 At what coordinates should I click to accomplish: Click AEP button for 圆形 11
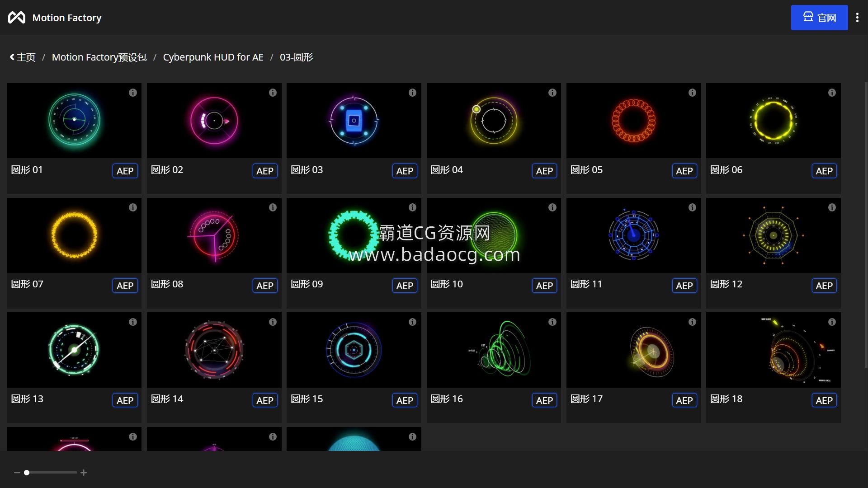(684, 286)
